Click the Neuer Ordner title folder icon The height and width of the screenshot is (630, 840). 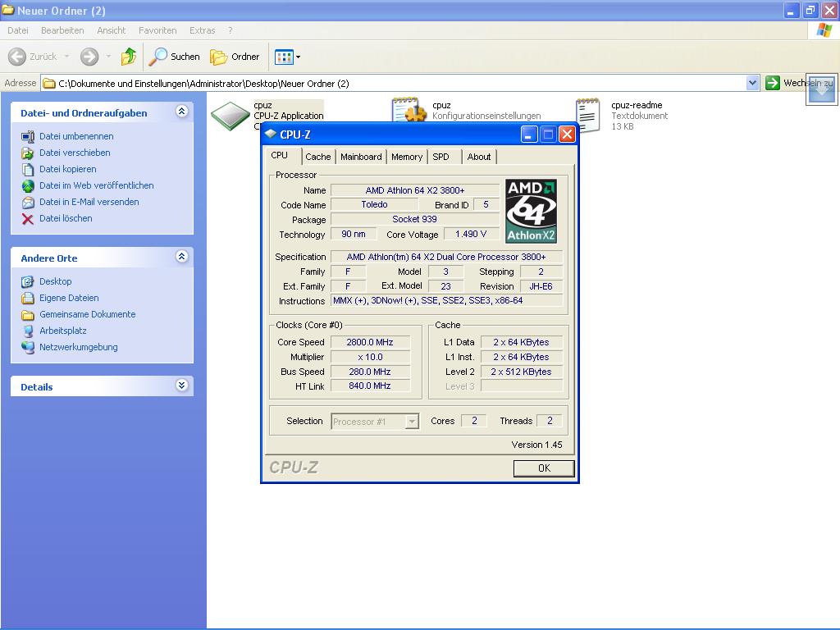coord(7,10)
